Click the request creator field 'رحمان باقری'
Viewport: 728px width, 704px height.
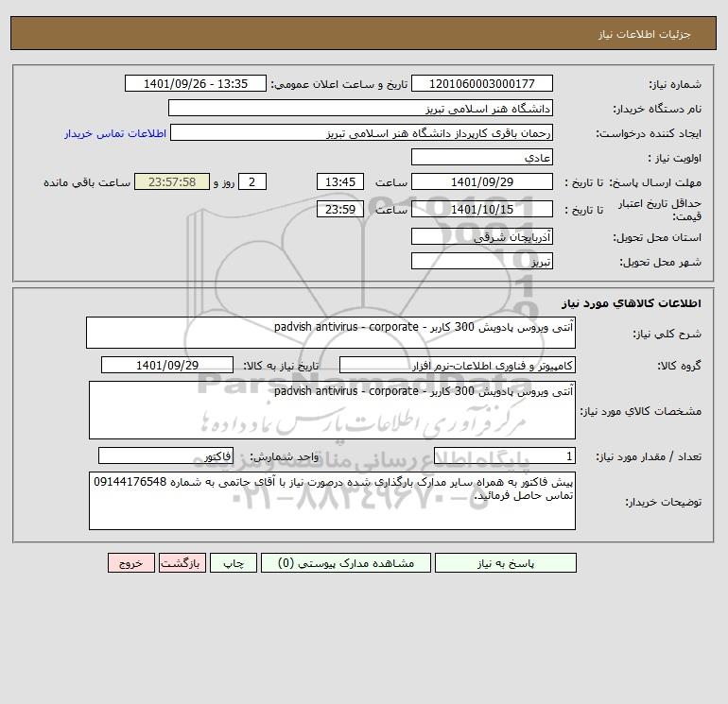coord(361,132)
